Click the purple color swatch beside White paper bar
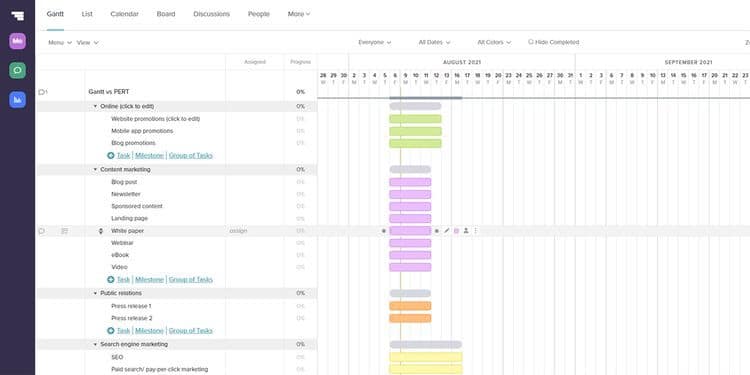Screen dimensions: 750x375 (x=456, y=231)
